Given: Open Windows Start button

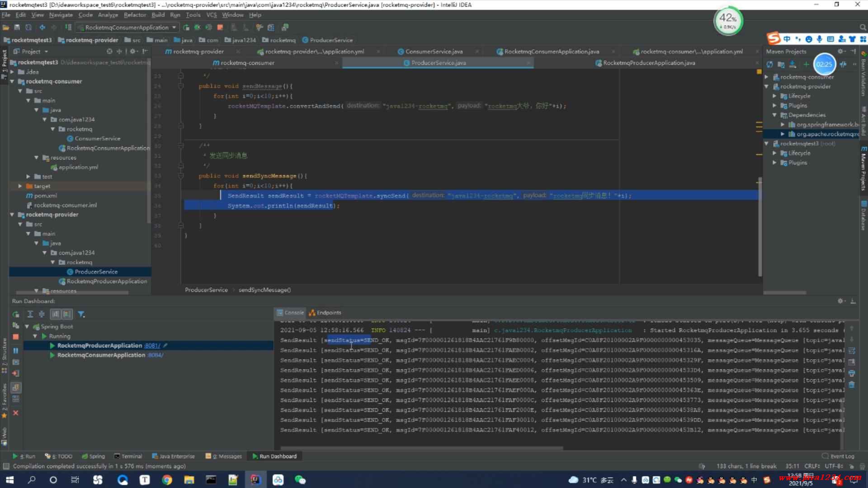Looking at the screenshot, I should tap(9, 480).
